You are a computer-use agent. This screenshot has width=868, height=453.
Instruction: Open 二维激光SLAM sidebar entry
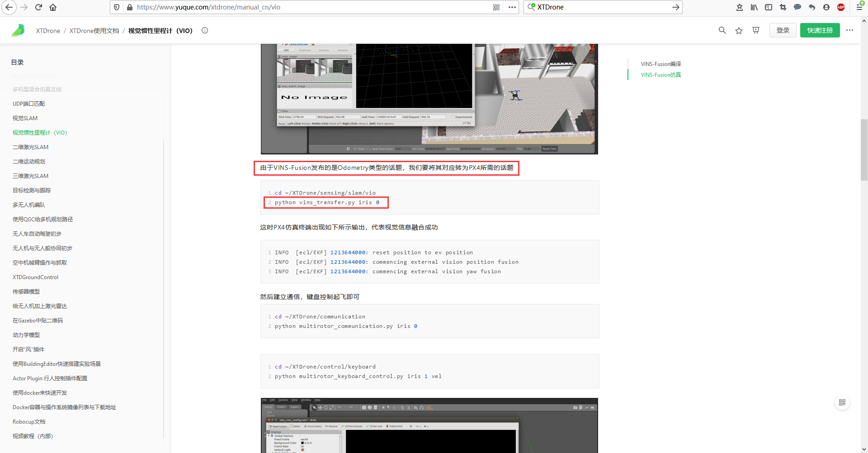(31, 147)
